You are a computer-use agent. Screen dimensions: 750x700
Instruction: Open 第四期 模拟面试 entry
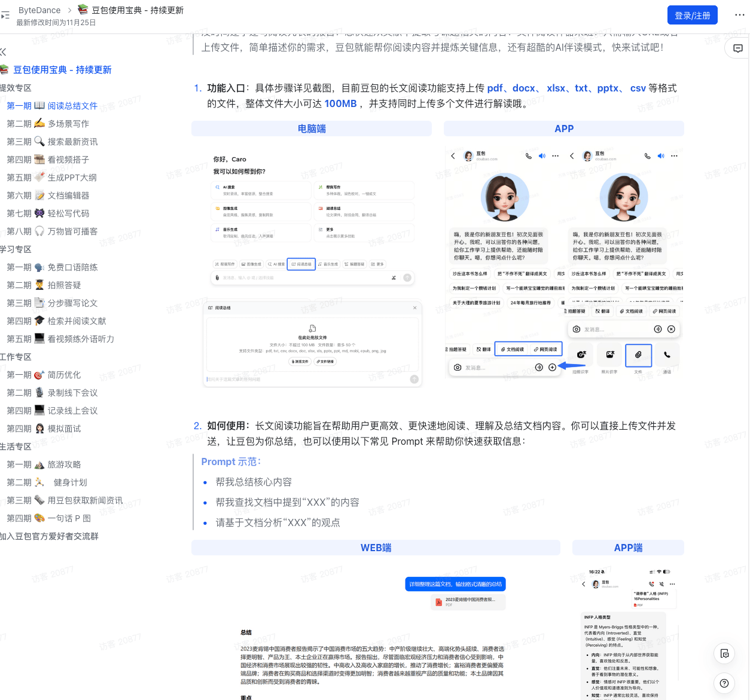pyautogui.click(x=44, y=429)
